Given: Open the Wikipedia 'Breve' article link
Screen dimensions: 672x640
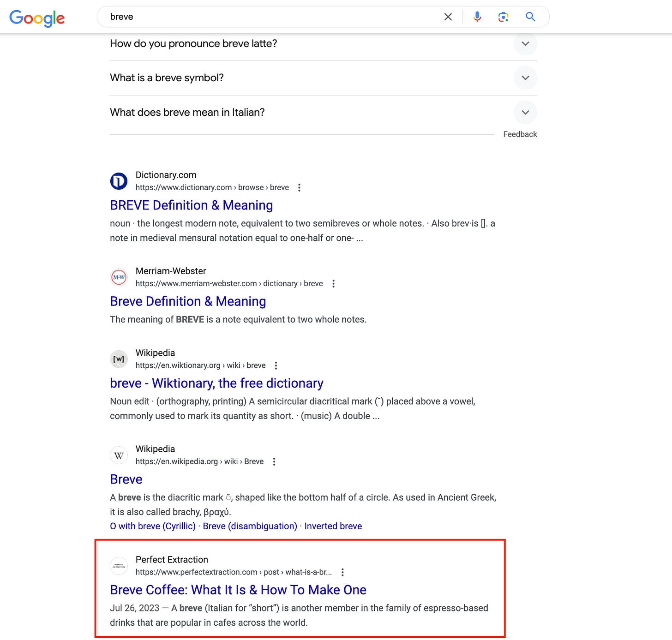Looking at the screenshot, I should pos(126,479).
